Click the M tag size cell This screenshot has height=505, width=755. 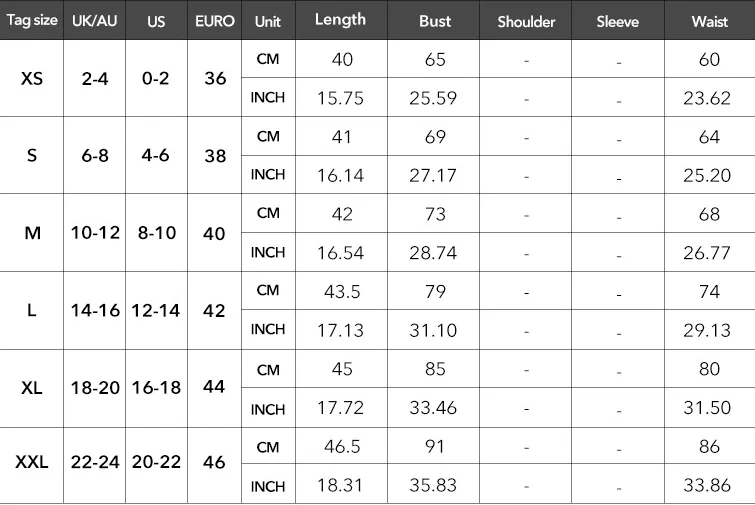(x=32, y=233)
